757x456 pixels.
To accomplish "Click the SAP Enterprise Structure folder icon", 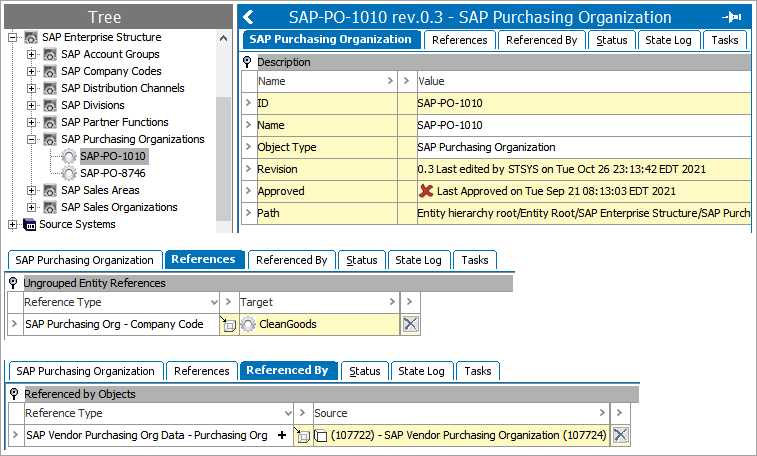I will [31, 37].
